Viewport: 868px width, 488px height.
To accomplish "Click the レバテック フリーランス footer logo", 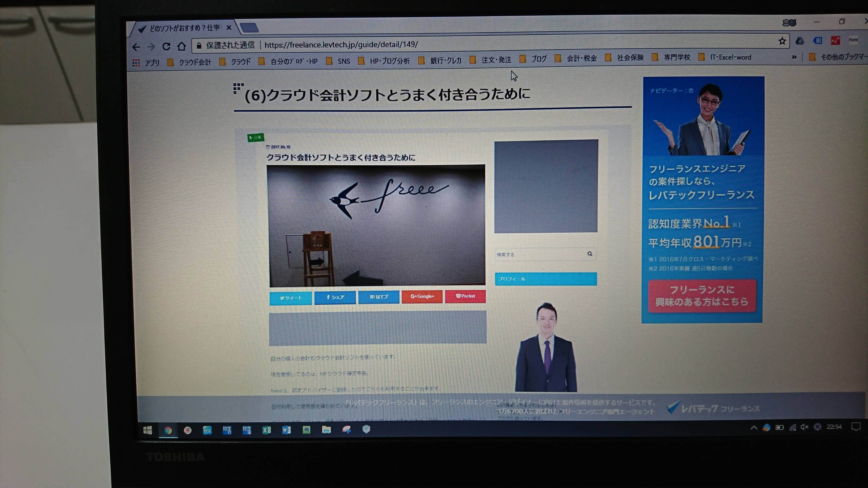I will coord(713,408).
